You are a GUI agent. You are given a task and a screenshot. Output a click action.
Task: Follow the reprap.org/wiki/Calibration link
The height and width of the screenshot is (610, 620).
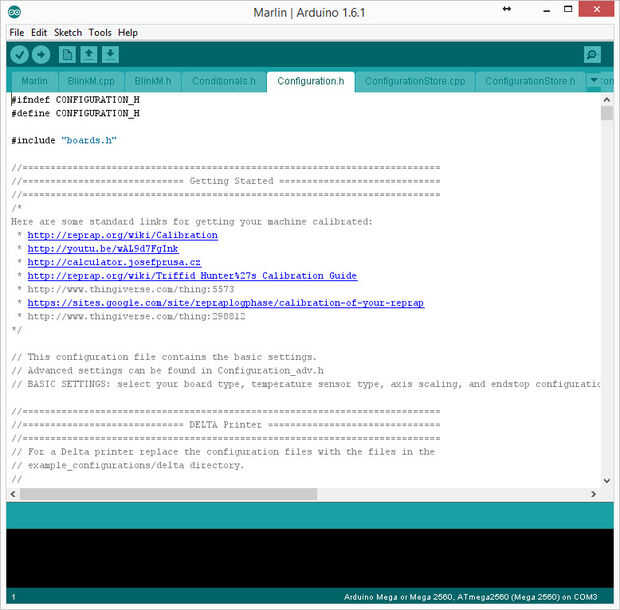click(123, 235)
